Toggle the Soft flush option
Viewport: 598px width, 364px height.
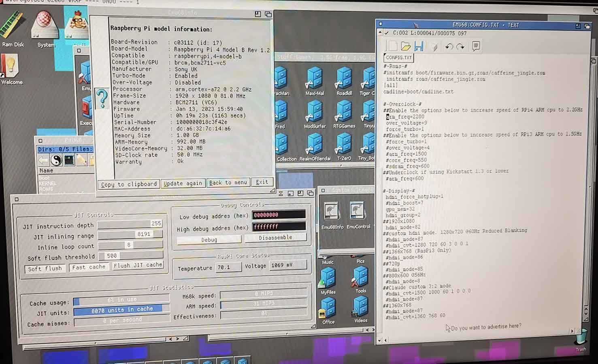coord(45,269)
